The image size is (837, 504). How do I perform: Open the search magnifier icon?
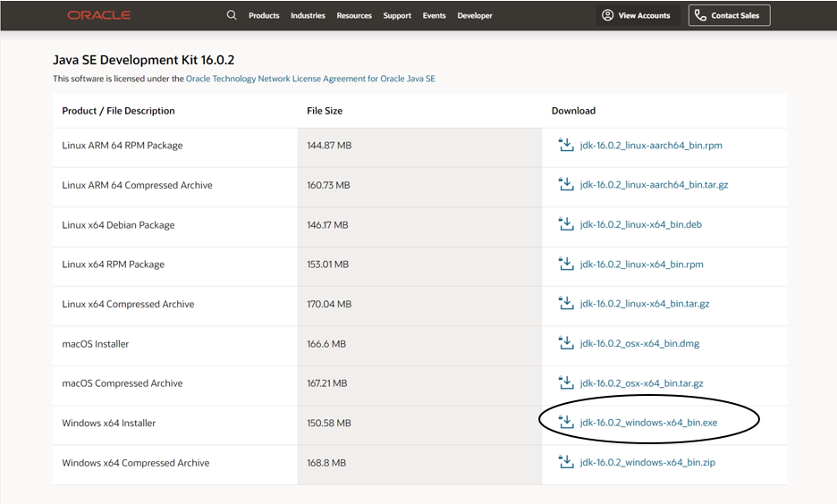(231, 15)
